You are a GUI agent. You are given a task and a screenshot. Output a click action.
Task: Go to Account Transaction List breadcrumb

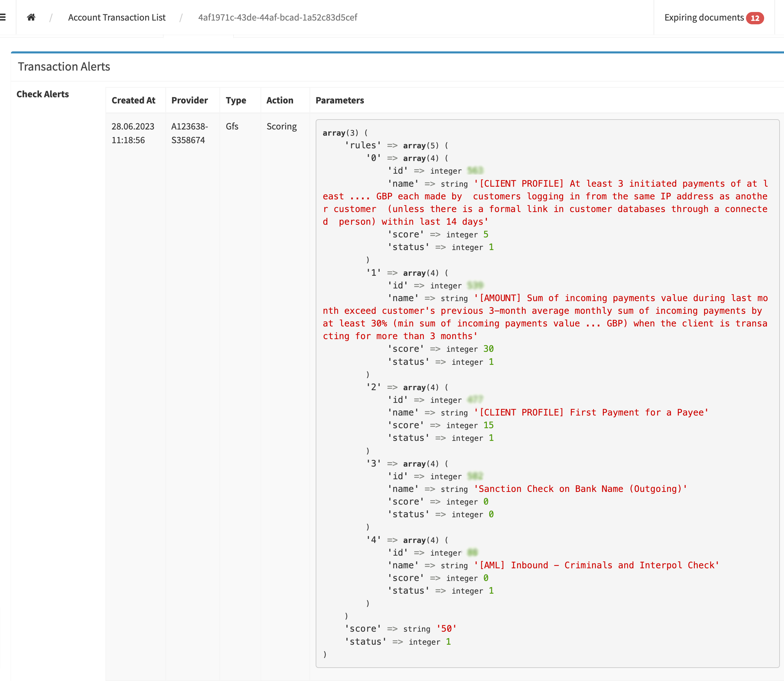pos(117,17)
